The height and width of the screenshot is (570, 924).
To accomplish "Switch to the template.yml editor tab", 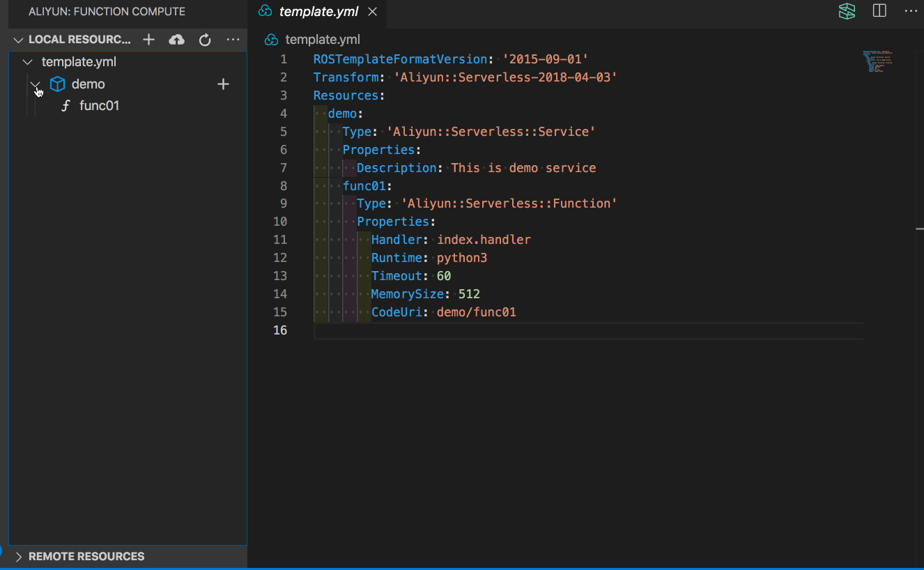I will [318, 12].
